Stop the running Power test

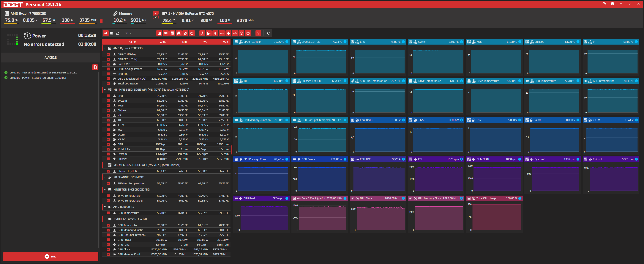tap(50, 257)
